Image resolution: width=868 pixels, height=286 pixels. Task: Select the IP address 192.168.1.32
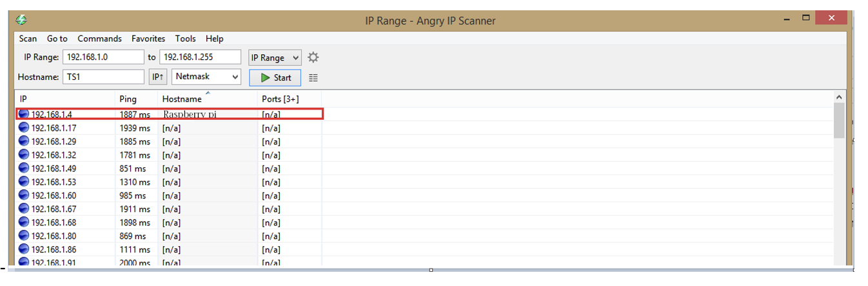click(x=54, y=155)
